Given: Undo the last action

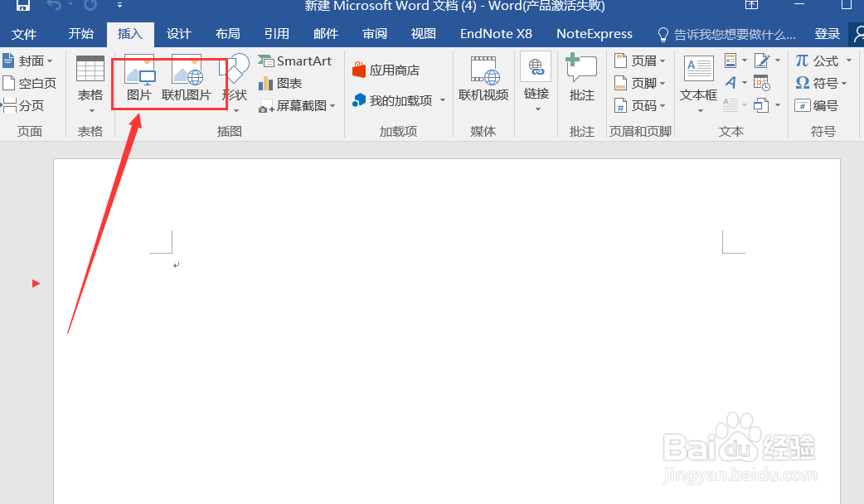Looking at the screenshot, I should point(54,6).
